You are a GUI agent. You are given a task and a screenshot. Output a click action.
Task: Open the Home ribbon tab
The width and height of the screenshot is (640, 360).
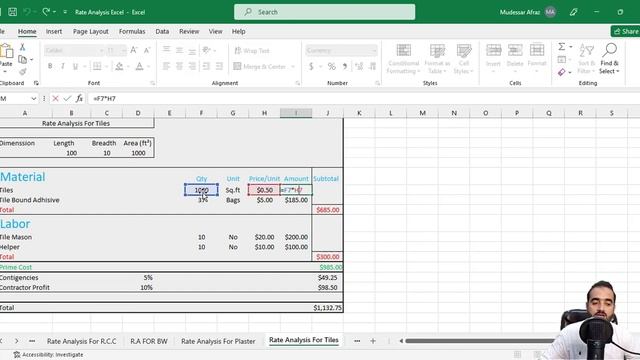27,31
